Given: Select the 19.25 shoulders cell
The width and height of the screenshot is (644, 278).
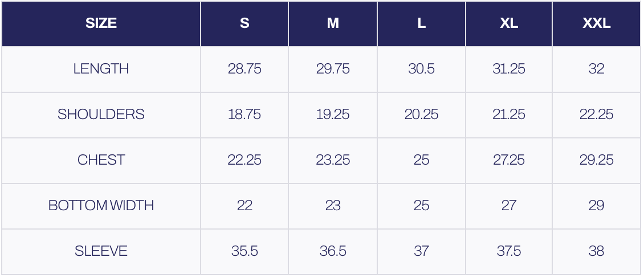Looking at the screenshot, I should [x=333, y=115].
